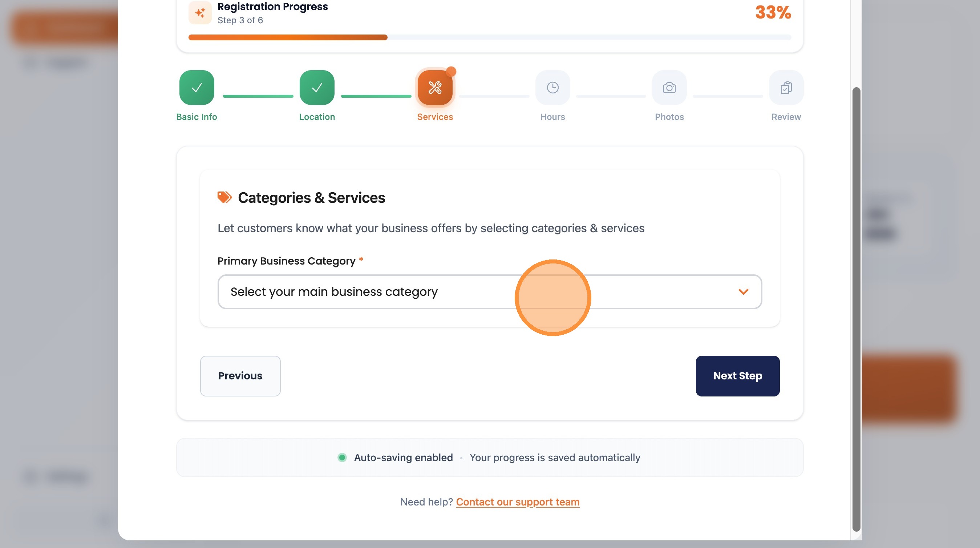This screenshot has width=980, height=548.
Task: Click the green auto-saving indicator dot
Action: 342,458
